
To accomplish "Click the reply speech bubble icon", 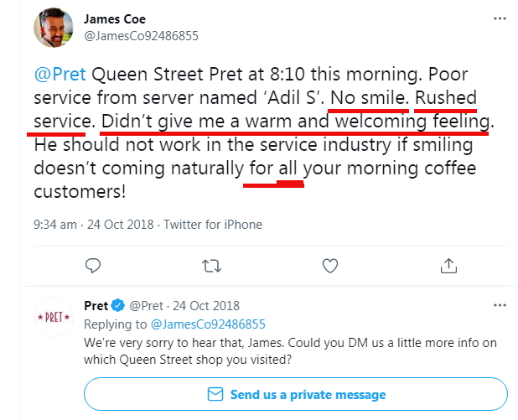I will point(94,266).
